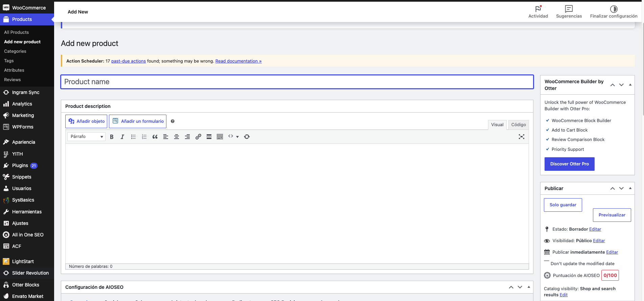Open past-due actions link
644x301 pixels.
point(129,61)
